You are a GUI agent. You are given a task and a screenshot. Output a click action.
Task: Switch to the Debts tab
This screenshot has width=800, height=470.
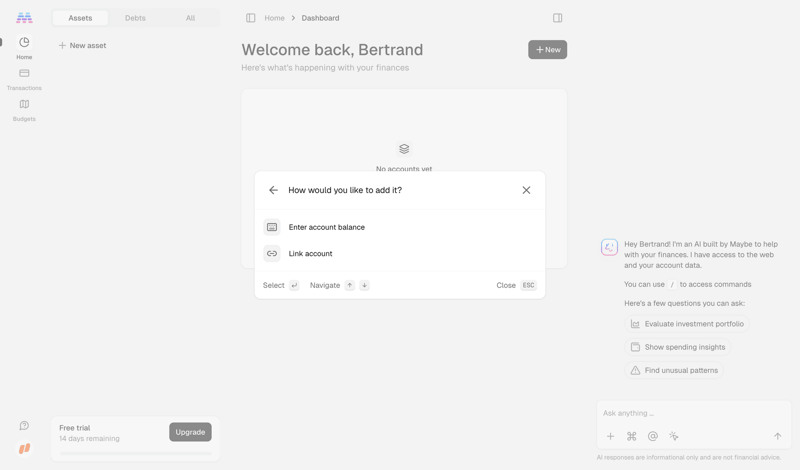(x=135, y=18)
